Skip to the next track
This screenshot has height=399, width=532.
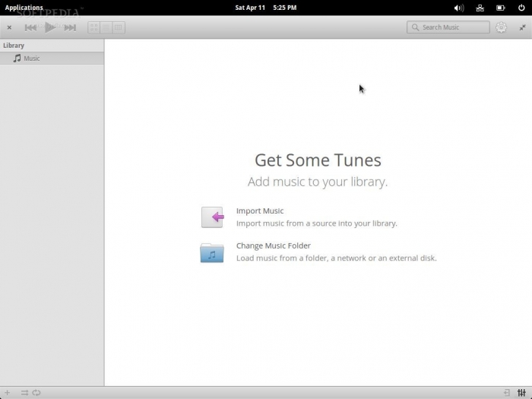[x=70, y=27]
